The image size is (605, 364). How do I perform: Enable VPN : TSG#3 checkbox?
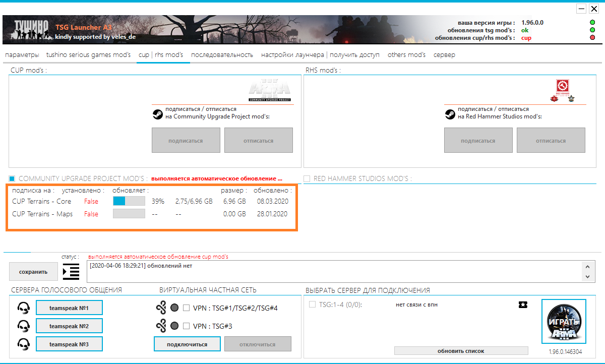[x=186, y=326]
